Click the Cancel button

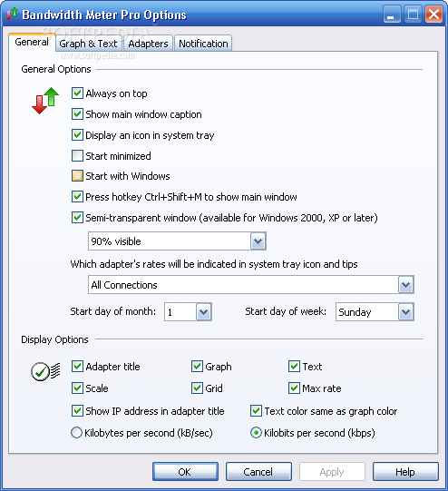[258, 472]
